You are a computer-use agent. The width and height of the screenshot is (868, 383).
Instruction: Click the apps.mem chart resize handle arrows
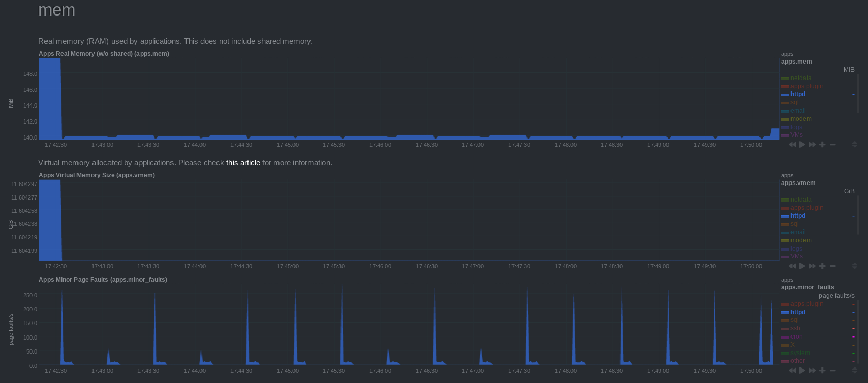tap(855, 144)
